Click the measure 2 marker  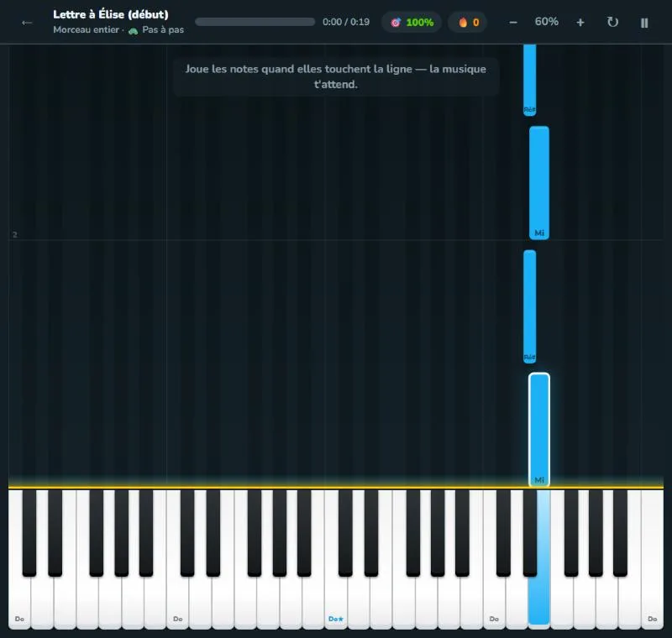pos(15,235)
